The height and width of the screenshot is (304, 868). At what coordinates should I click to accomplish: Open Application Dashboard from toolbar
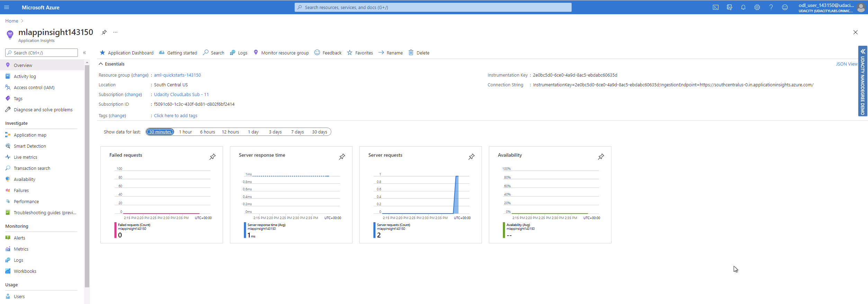[127, 53]
